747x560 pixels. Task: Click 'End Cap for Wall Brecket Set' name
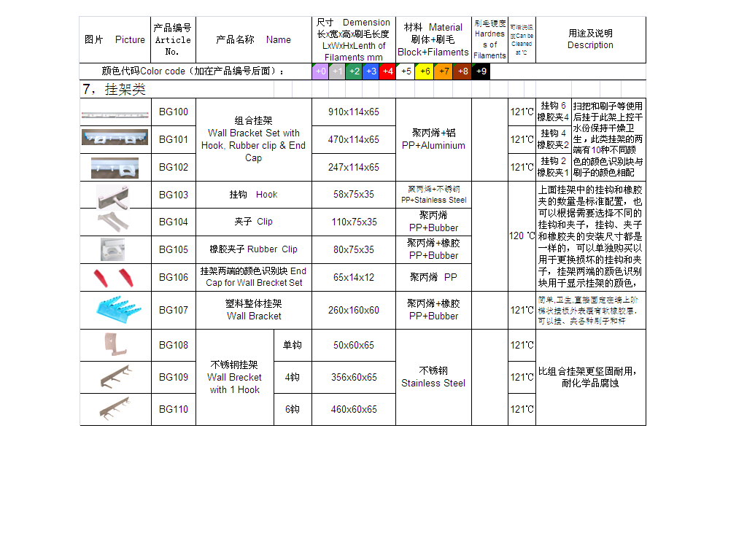253,277
